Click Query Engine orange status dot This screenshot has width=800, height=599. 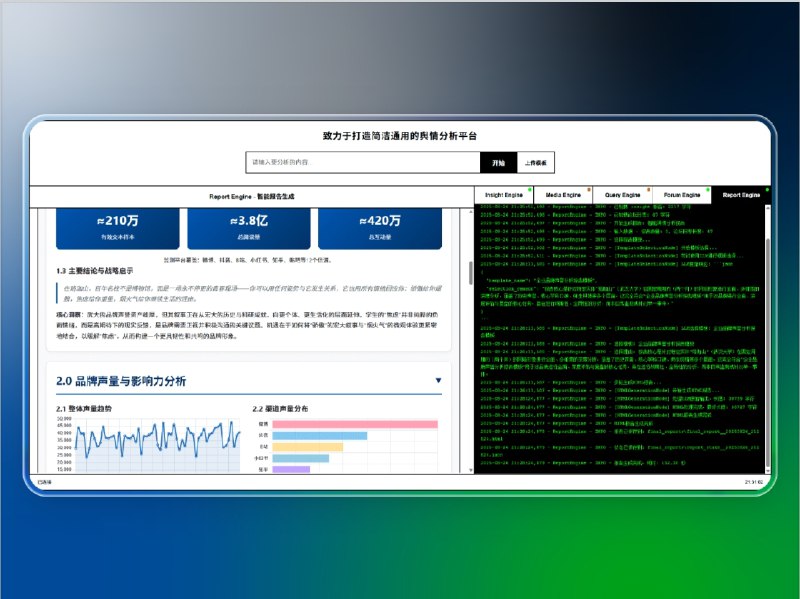[x=649, y=189]
